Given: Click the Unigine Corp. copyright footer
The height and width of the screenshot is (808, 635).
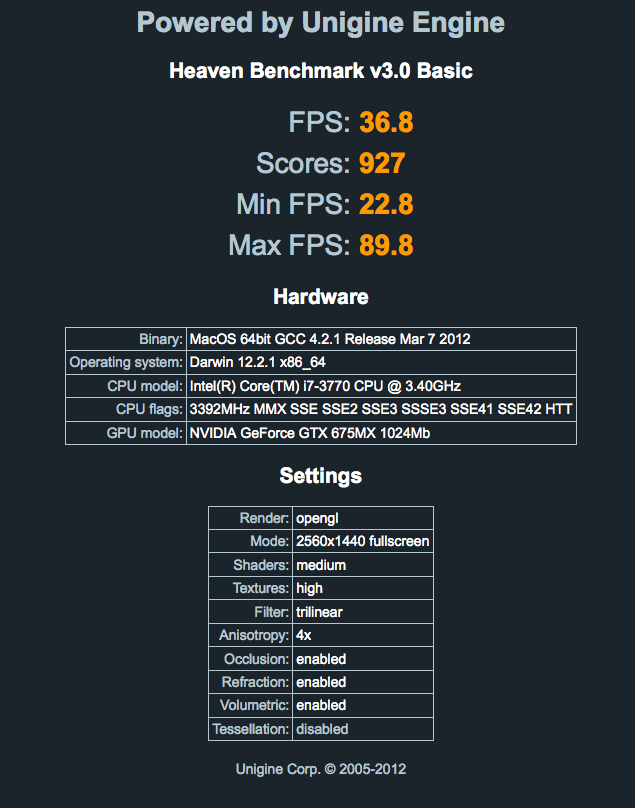Looking at the screenshot, I should point(321,769).
